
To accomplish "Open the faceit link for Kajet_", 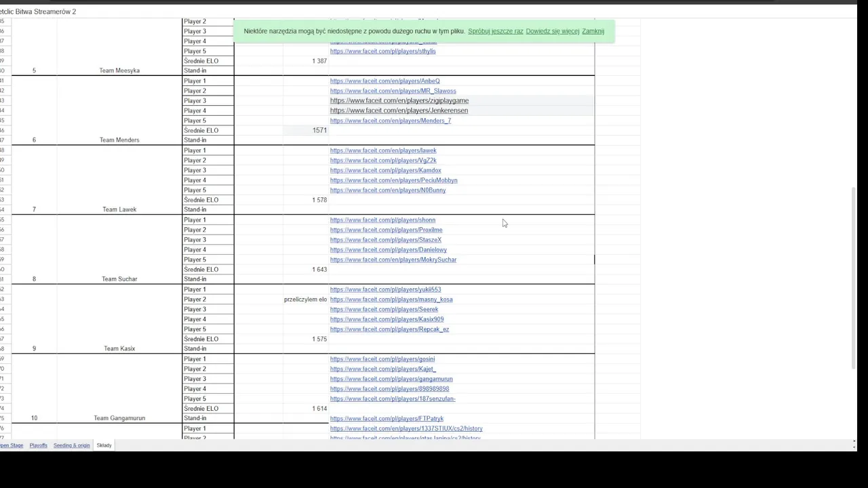I will pyautogui.click(x=382, y=369).
